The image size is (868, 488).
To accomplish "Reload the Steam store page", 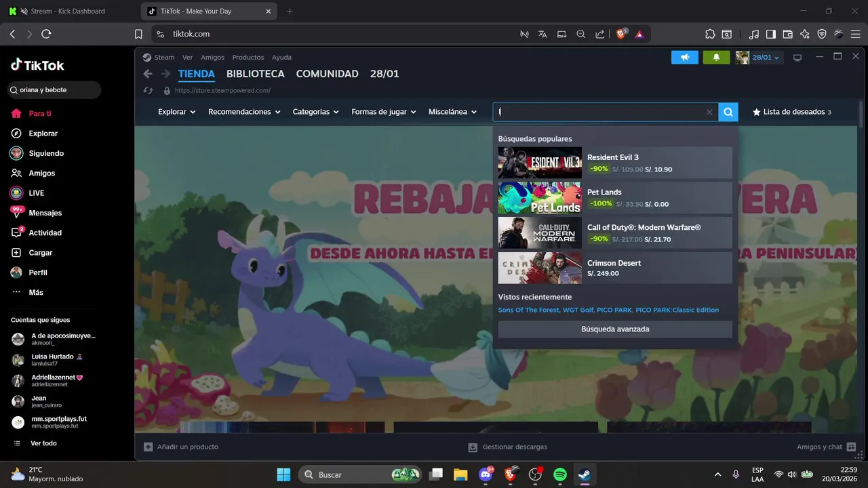I will click(148, 90).
